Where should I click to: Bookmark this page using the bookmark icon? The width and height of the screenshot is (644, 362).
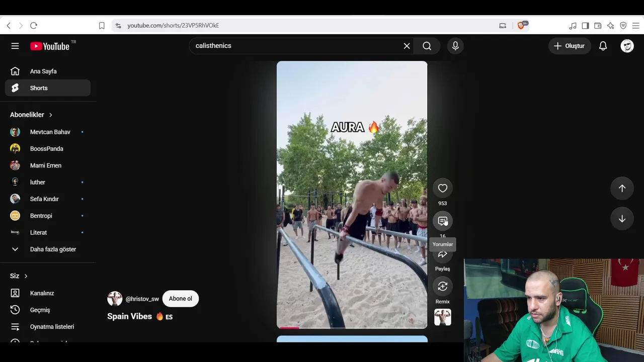(x=102, y=26)
